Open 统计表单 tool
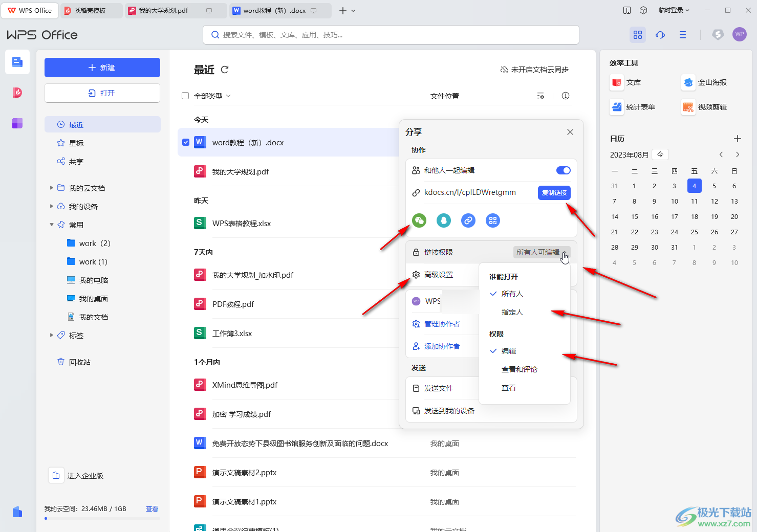This screenshot has height=532, width=757. (633, 107)
